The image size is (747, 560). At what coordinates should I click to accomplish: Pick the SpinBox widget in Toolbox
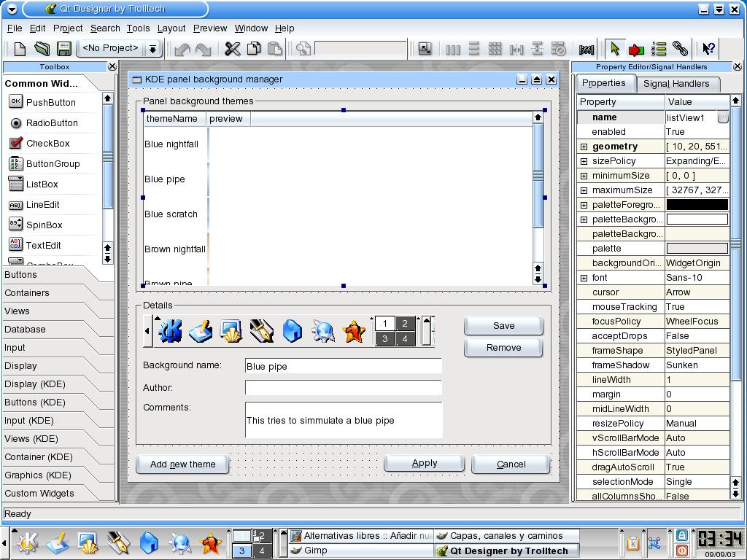click(44, 225)
